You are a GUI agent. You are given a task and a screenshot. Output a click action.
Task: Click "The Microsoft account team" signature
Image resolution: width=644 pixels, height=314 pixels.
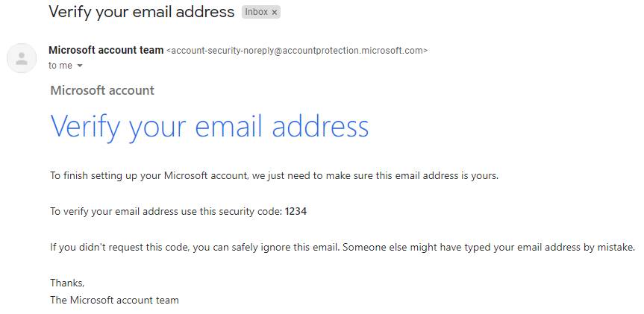coord(115,300)
